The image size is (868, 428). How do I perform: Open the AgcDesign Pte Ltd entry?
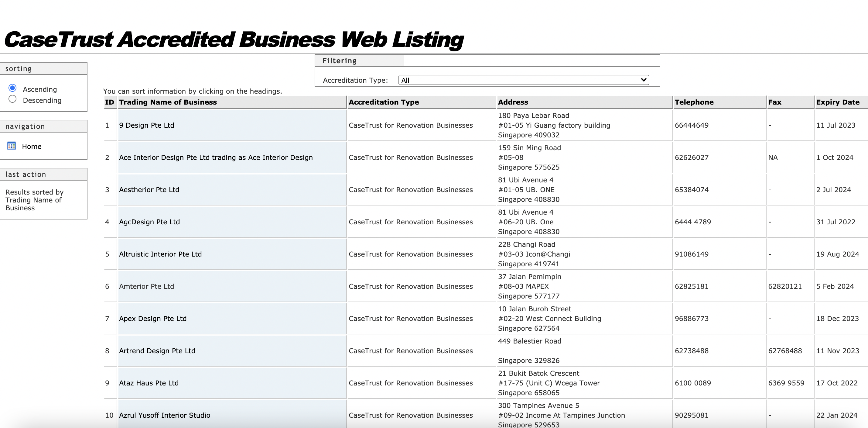pos(149,222)
